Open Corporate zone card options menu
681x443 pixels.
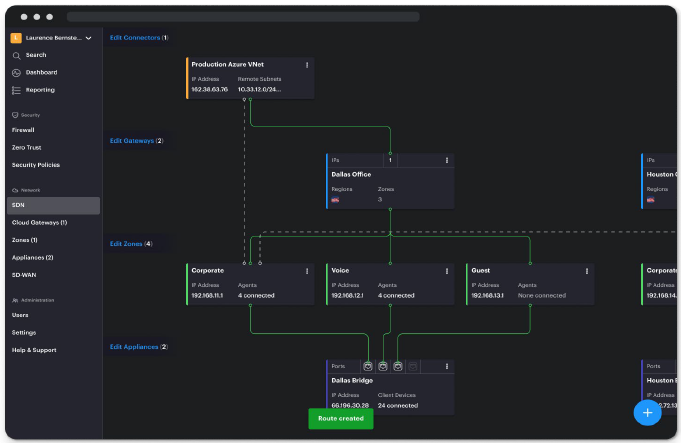[307, 271]
